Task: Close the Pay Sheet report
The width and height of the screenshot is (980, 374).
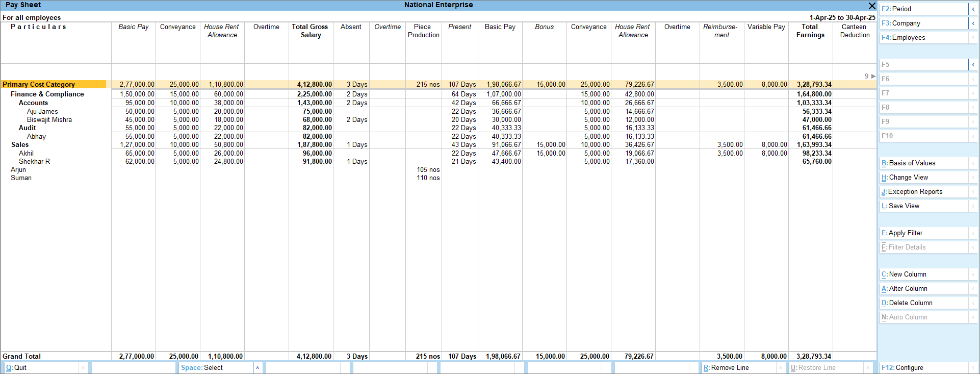Action: (872, 6)
